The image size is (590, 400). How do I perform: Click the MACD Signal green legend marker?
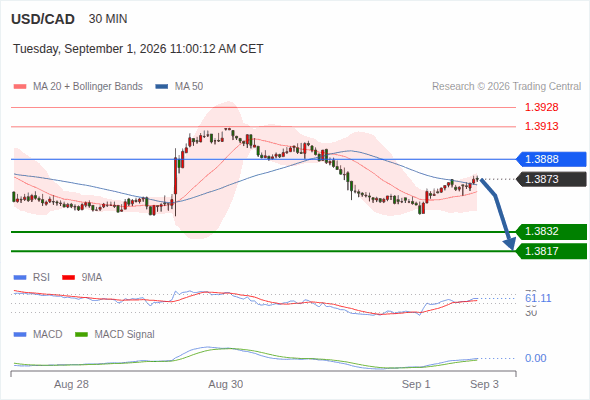click(81, 335)
